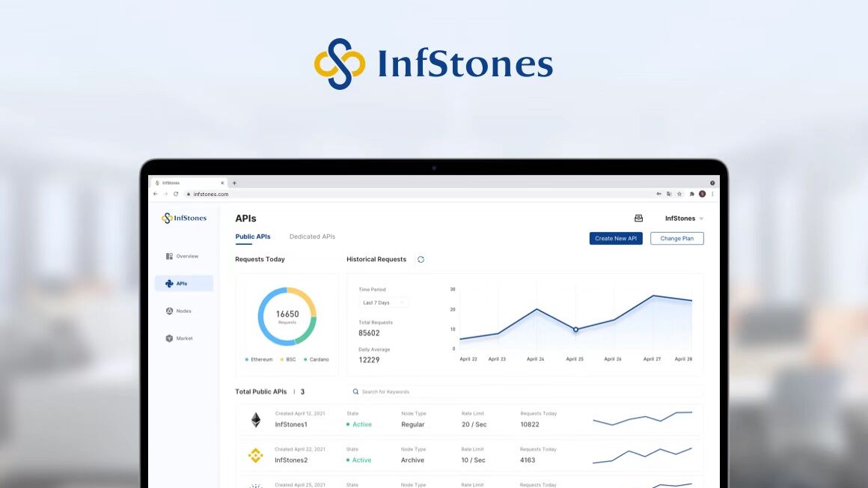Click the browser forward arrow
Viewport: 868px width, 488px height.
click(x=165, y=194)
